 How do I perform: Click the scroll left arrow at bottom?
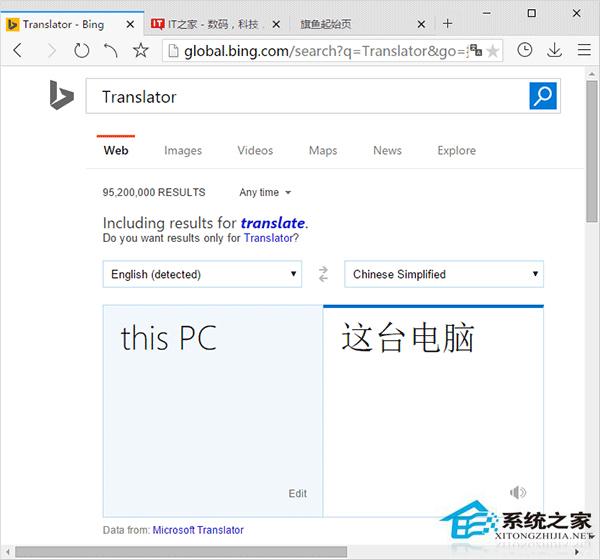point(8,552)
